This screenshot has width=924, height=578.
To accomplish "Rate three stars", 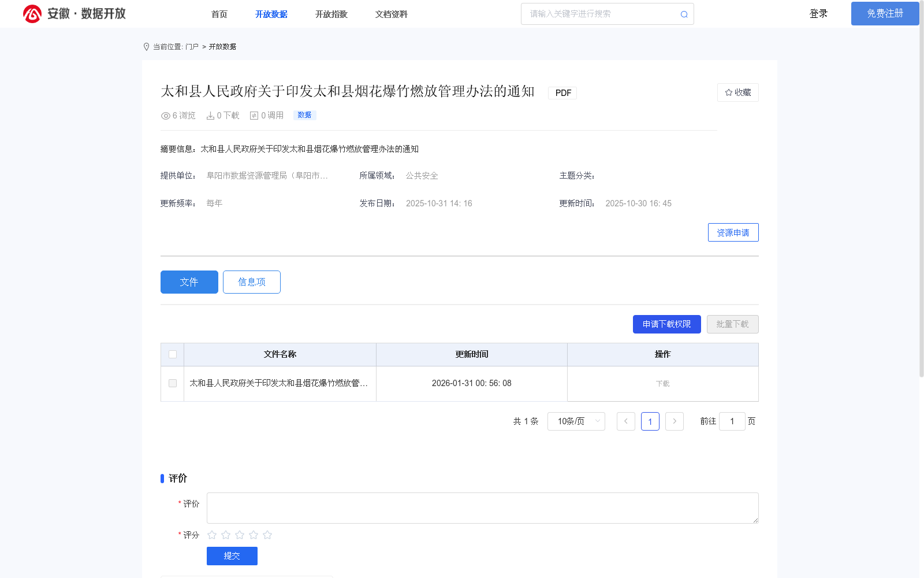I will click(x=240, y=535).
